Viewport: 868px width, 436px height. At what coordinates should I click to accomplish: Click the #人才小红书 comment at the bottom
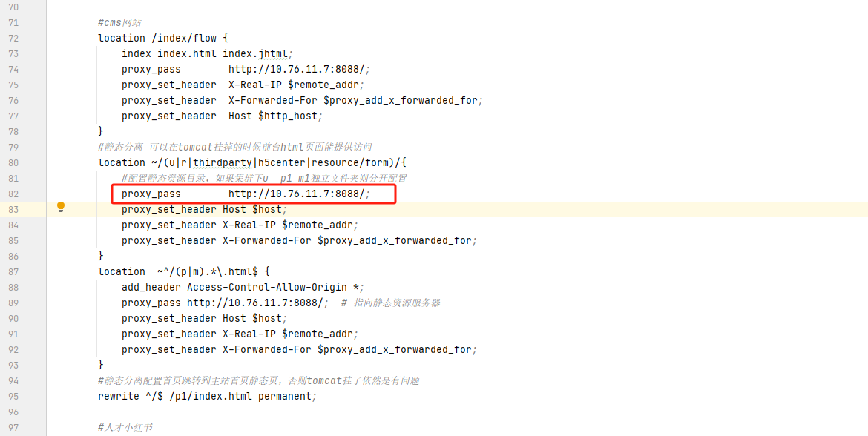[x=125, y=427]
